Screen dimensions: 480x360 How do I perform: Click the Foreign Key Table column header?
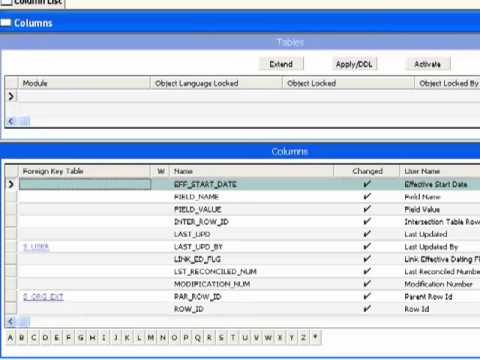(84, 171)
